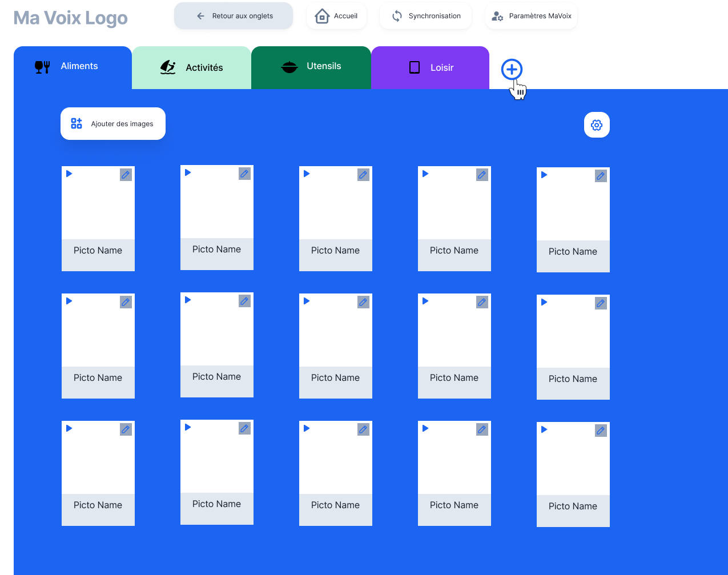Screen dimensions: 728x575
Task: Edit the second picto in the third row
Action: point(245,428)
